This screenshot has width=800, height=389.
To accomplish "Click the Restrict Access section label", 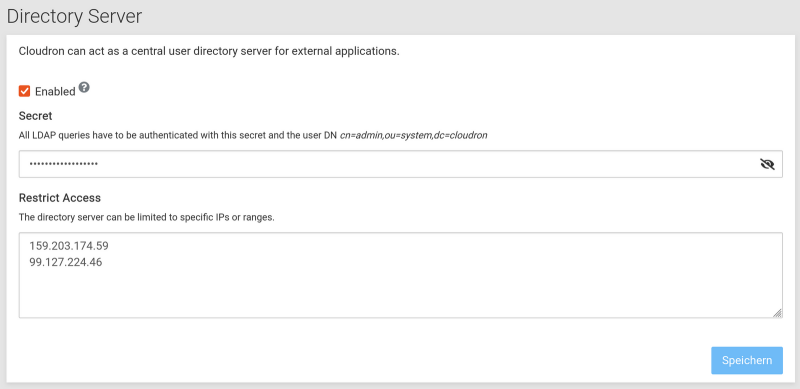I will coord(60,198).
